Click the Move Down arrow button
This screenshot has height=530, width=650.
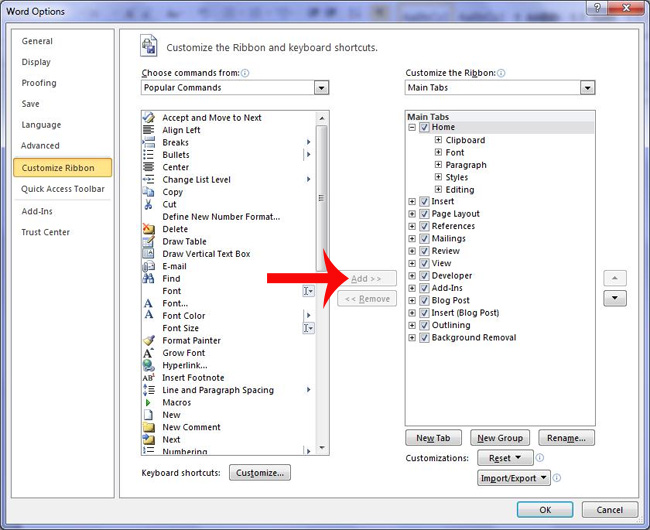pos(615,298)
